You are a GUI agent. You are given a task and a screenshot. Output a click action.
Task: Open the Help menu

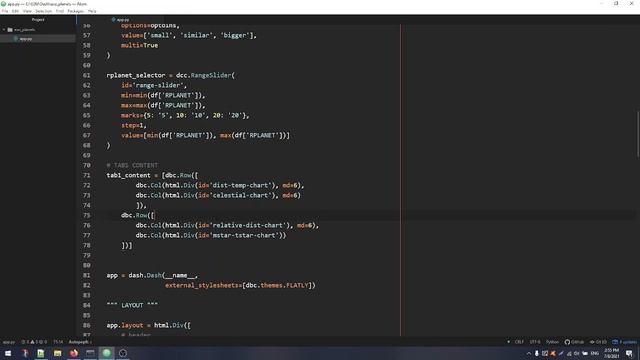pos(92,11)
